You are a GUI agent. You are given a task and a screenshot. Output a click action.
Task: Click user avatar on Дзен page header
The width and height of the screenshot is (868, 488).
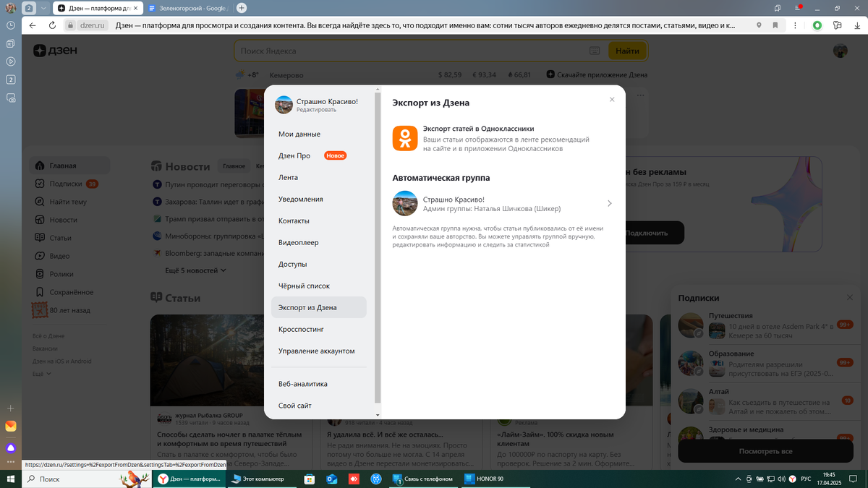pos(840,51)
